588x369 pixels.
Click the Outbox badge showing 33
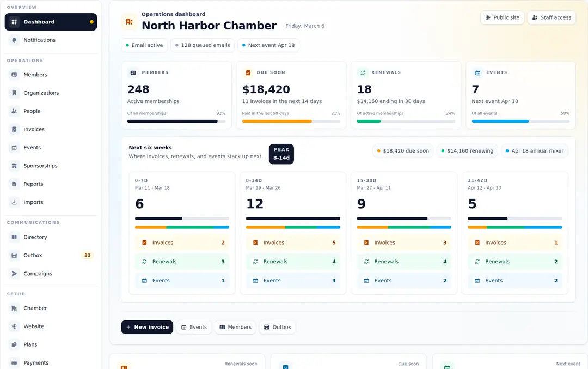(x=87, y=255)
